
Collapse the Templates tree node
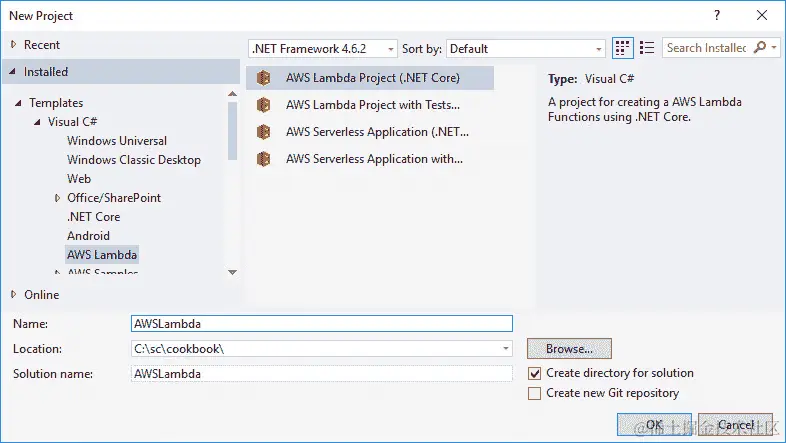point(18,103)
